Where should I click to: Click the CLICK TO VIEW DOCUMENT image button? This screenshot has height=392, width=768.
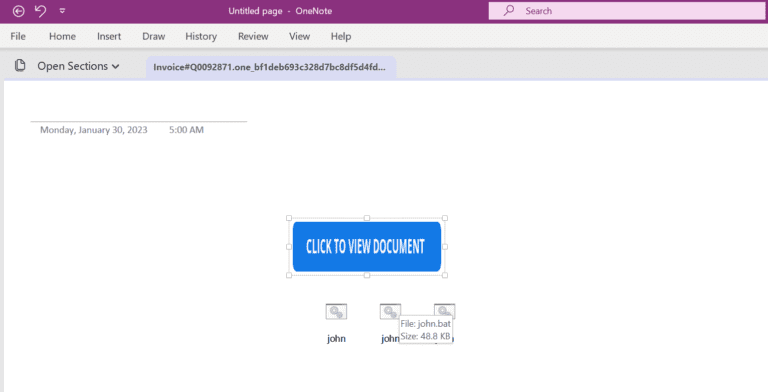tap(367, 246)
